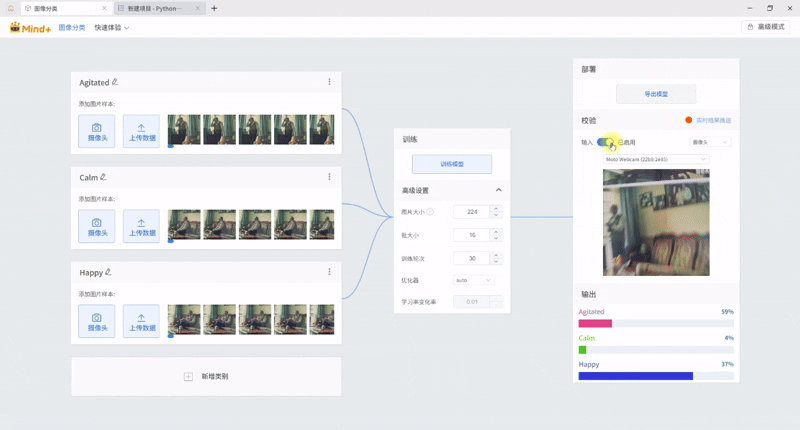Open a new tab with plus icon
Viewport: 800px width, 430px height.
click(214, 8)
